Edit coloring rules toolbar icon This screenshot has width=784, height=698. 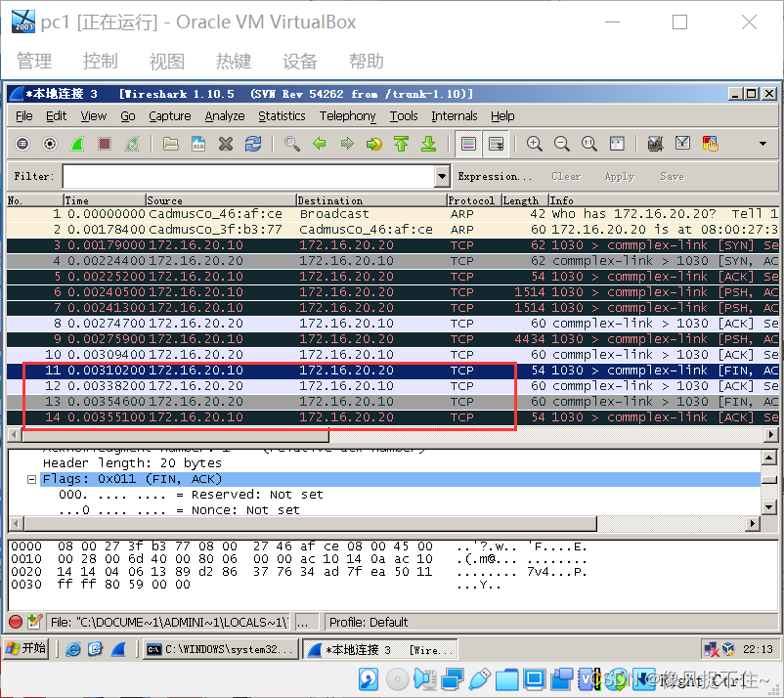pyautogui.click(x=710, y=144)
